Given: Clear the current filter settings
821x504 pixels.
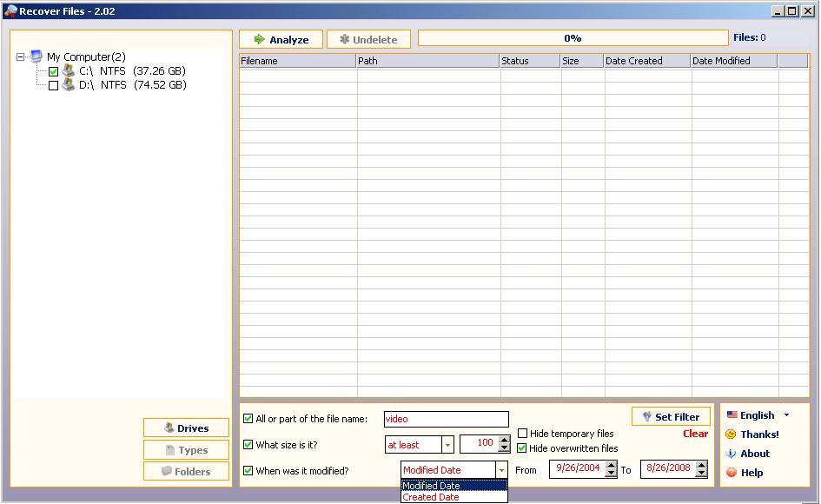Looking at the screenshot, I should [x=695, y=433].
